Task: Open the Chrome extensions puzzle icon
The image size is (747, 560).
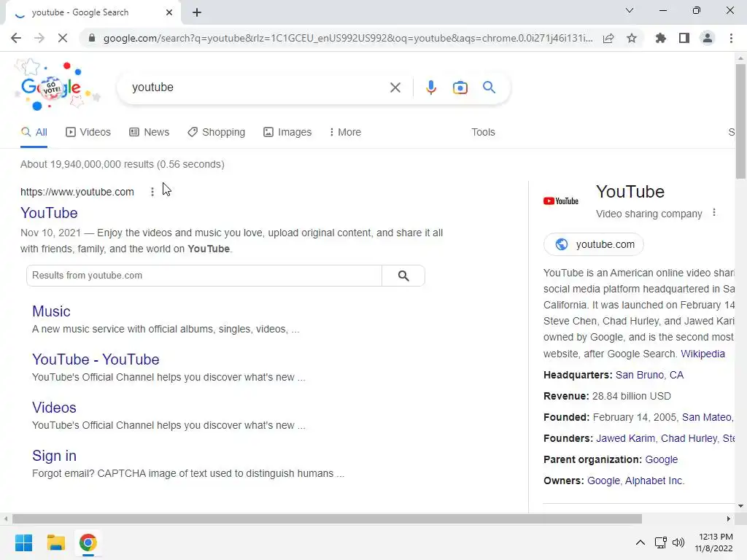Action: point(660,38)
